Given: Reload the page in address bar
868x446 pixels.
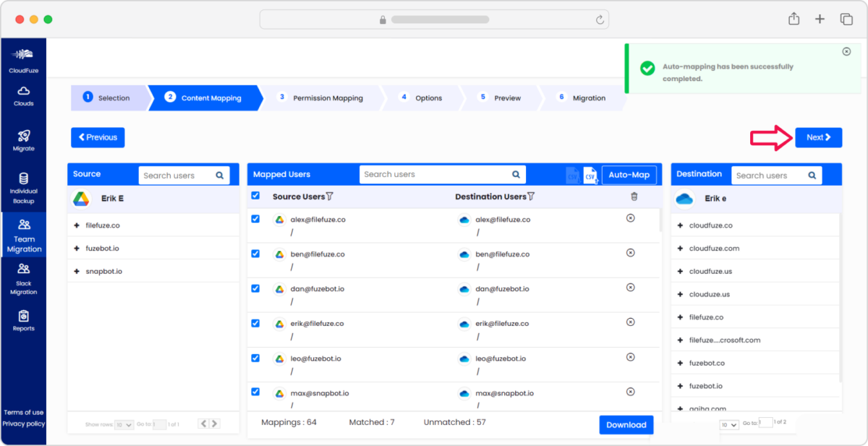Looking at the screenshot, I should 600,20.
